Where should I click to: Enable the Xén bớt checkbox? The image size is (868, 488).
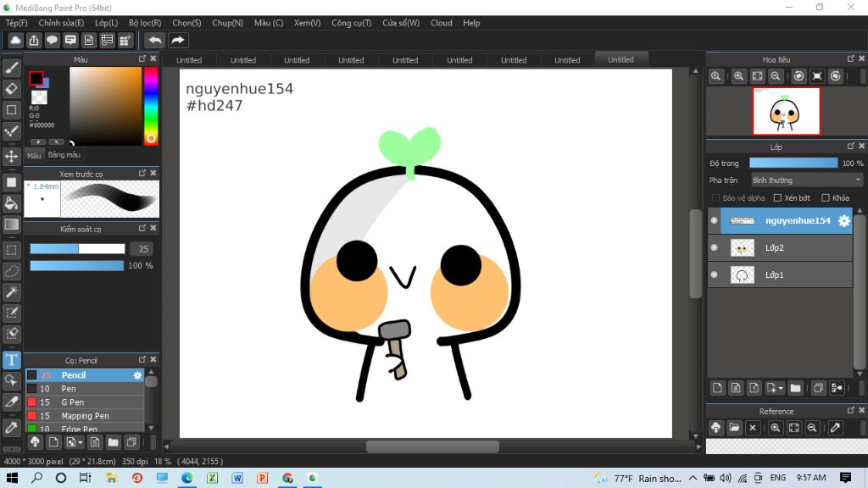point(777,197)
